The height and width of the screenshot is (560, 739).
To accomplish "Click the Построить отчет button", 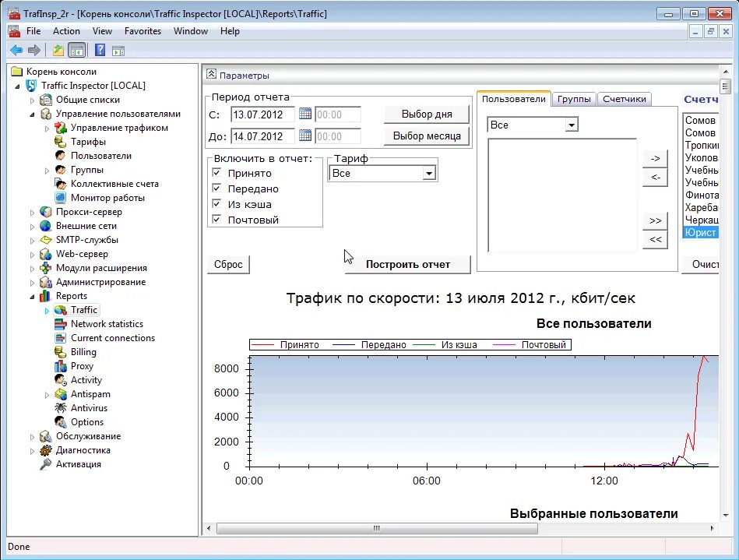I will 408,264.
